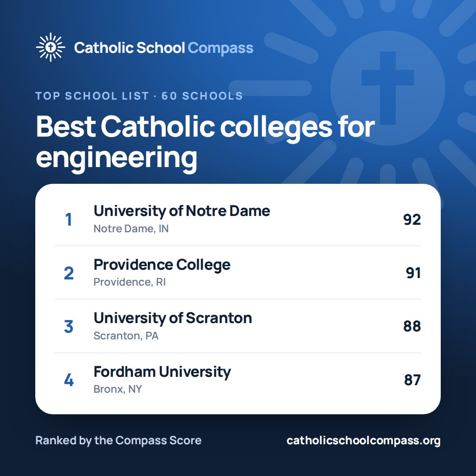Click rank number 2 badge
476x476 pixels.
pyautogui.click(x=69, y=273)
